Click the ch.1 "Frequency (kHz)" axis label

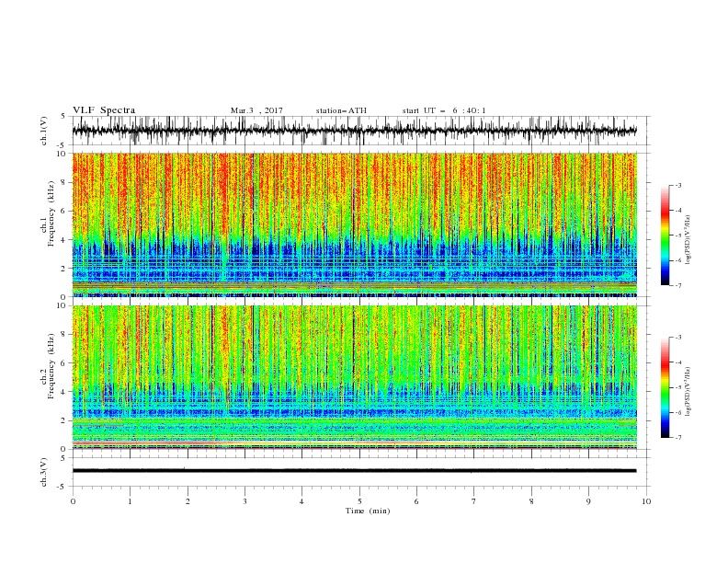(51, 213)
